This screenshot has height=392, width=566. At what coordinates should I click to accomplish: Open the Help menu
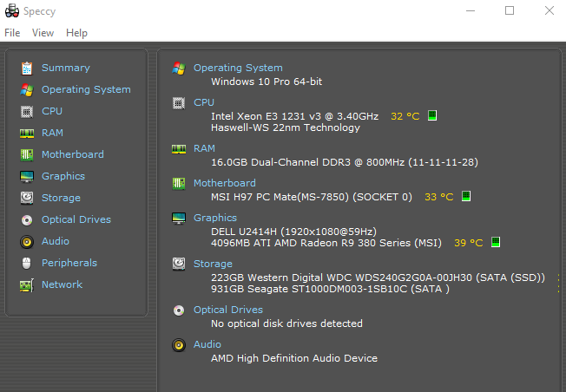(x=76, y=33)
